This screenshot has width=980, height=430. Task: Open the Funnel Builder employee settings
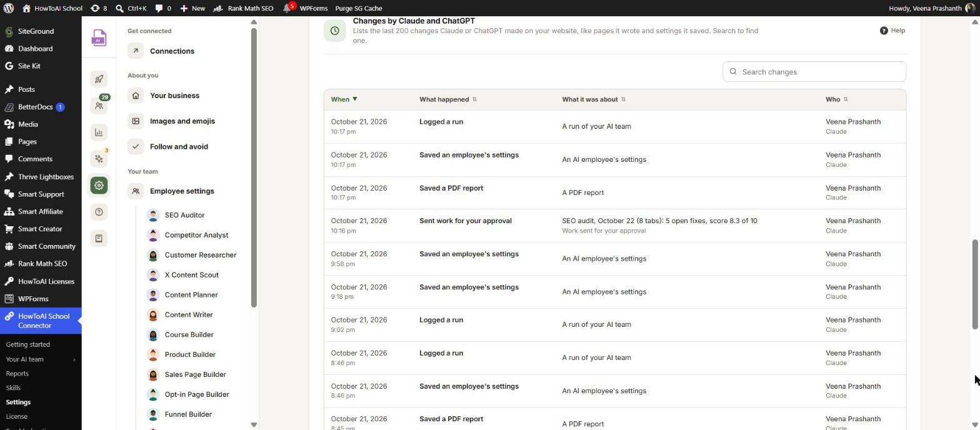pos(188,414)
